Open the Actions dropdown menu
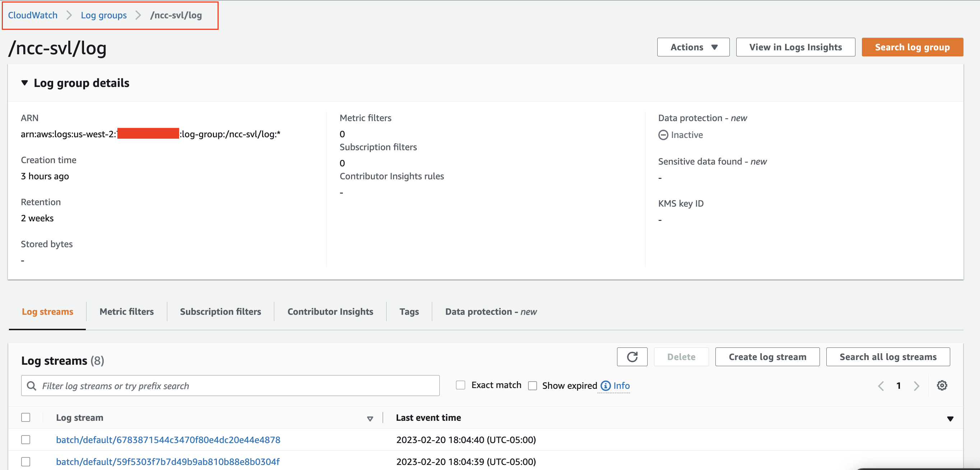This screenshot has width=980, height=470. (x=693, y=47)
